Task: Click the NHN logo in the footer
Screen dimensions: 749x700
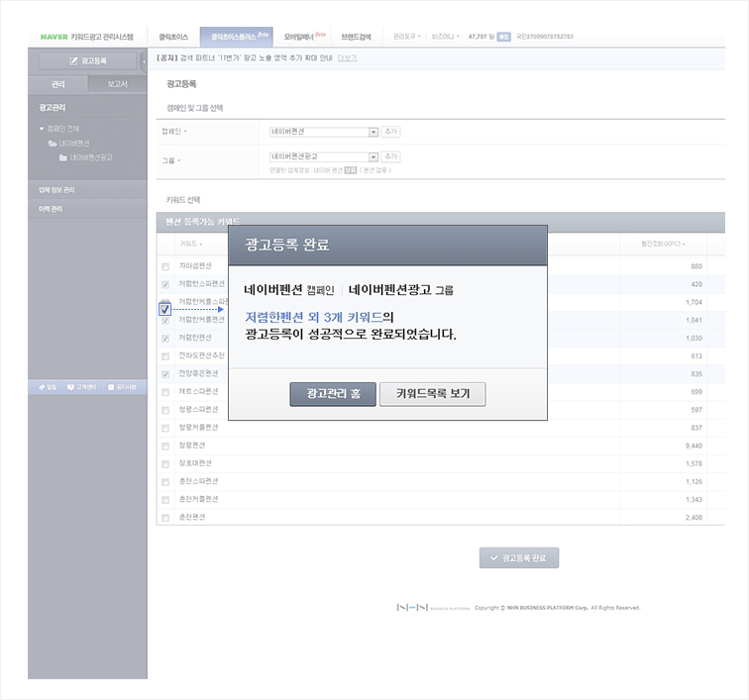Action: (412, 607)
